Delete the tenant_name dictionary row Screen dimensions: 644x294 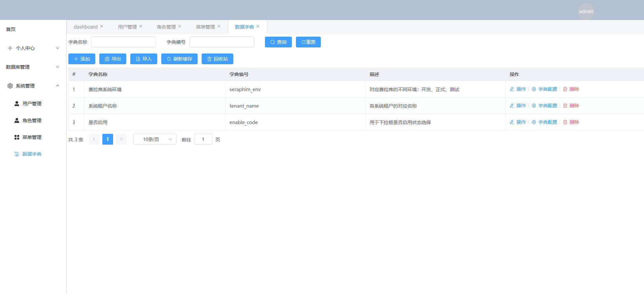click(x=571, y=106)
